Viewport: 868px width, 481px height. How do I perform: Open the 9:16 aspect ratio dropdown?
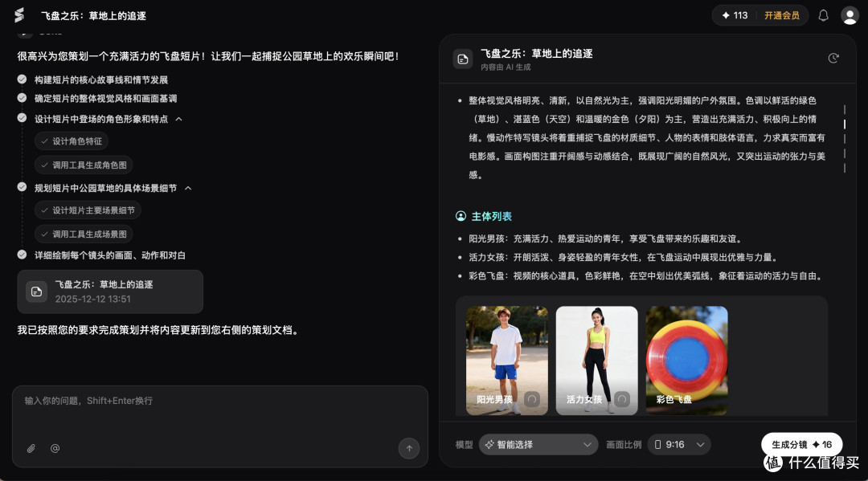pos(679,445)
